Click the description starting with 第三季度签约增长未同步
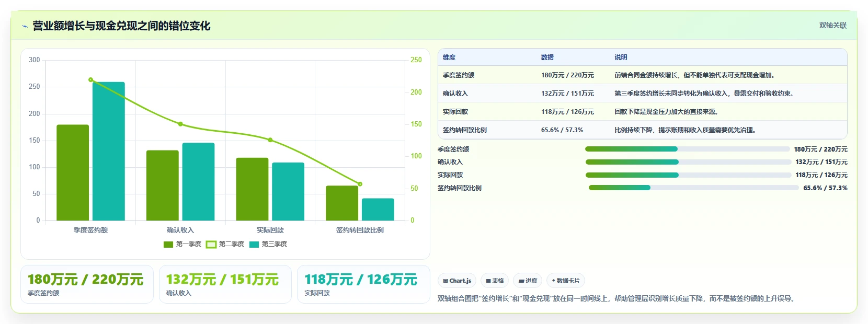 click(x=705, y=94)
